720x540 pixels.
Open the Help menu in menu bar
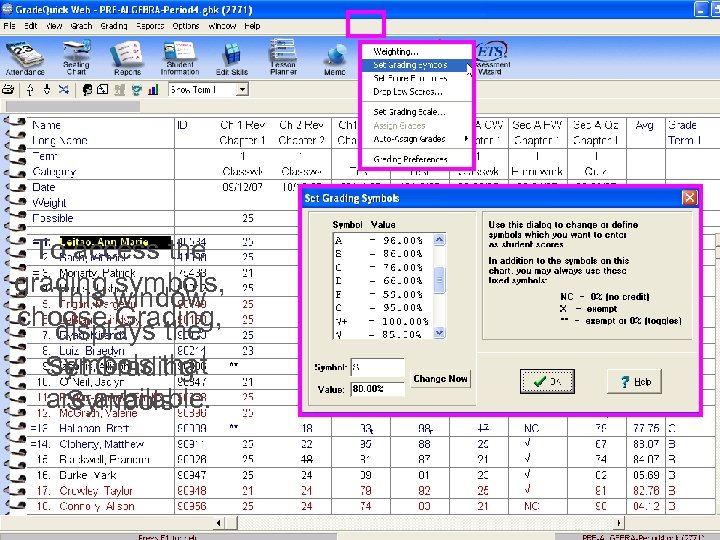click(x=252, y=26)
